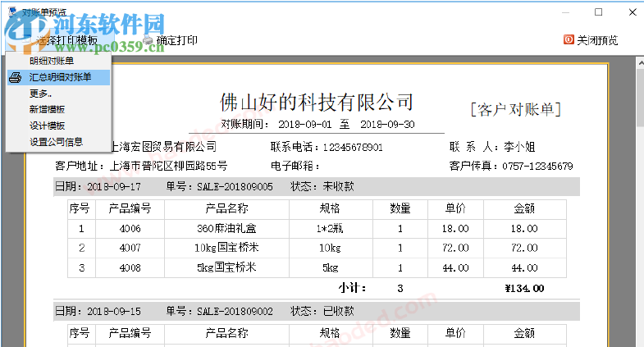Close the preview window with X
This screenshot has width=644, height=347.
tap(633, 12)
